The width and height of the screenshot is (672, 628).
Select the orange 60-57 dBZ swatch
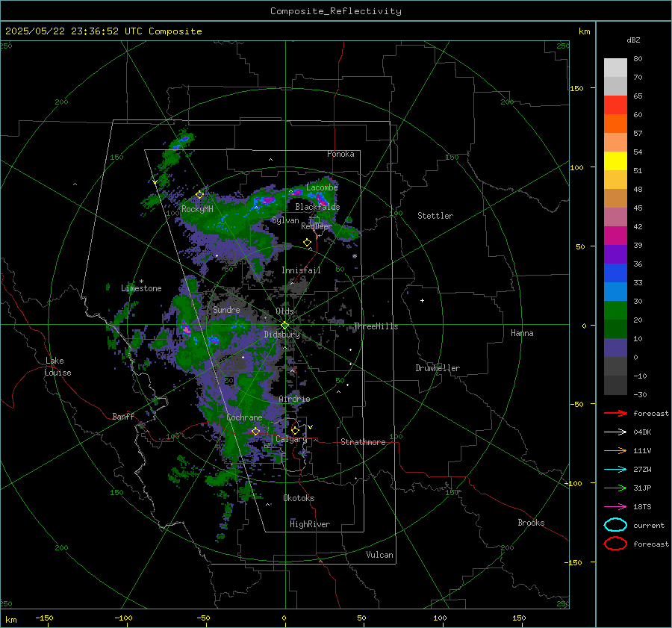click(x=615, y=123)
